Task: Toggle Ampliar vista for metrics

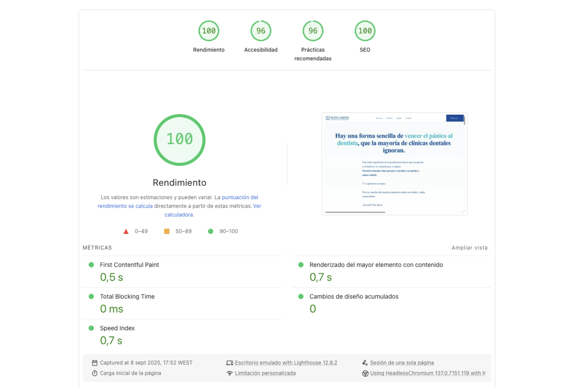Action: [469, 248]
